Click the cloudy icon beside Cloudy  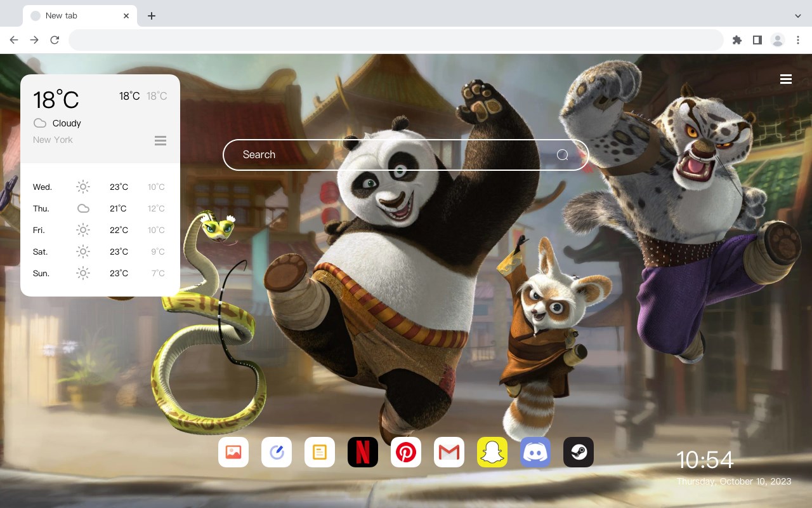pos(40,123)
